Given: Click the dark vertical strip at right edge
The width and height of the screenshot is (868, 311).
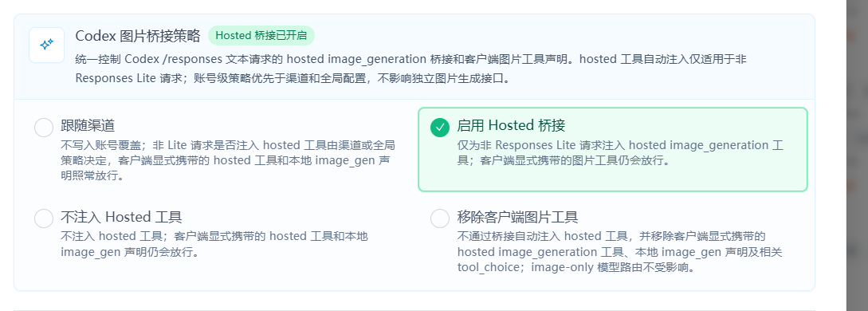Looking at the screenshot, I should tap(857, 155).
